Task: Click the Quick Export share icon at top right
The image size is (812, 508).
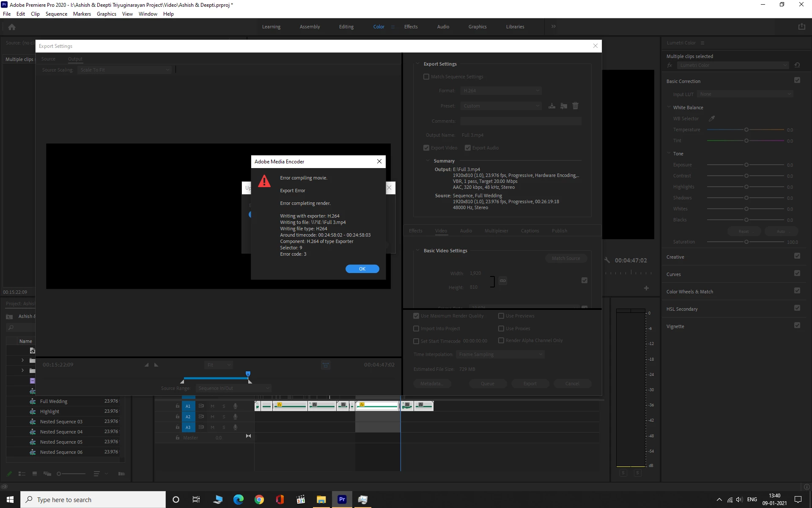Action: pos(801,27)
